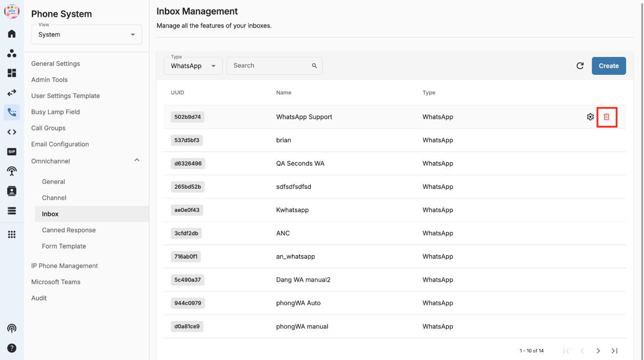Click UUID chip 502b9d74

click(188, 117)
